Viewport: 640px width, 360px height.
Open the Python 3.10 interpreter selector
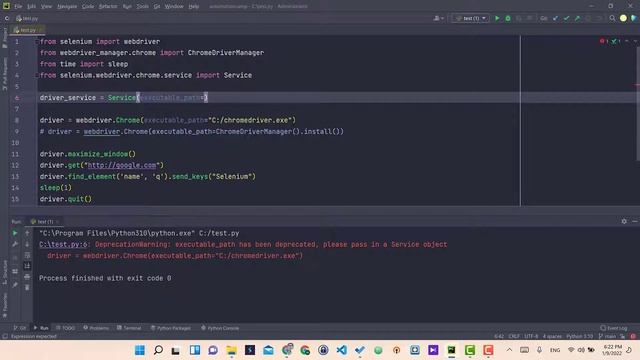(579, 336)
